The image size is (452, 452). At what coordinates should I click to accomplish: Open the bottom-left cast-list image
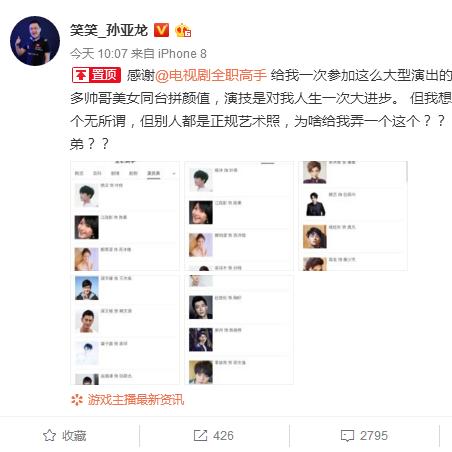click(x=125, y=330)
